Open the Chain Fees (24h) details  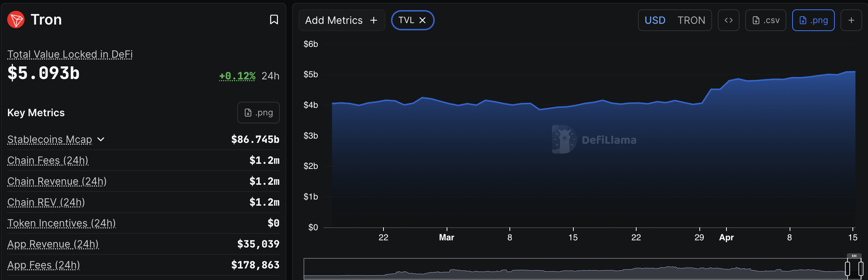[48, 160]
